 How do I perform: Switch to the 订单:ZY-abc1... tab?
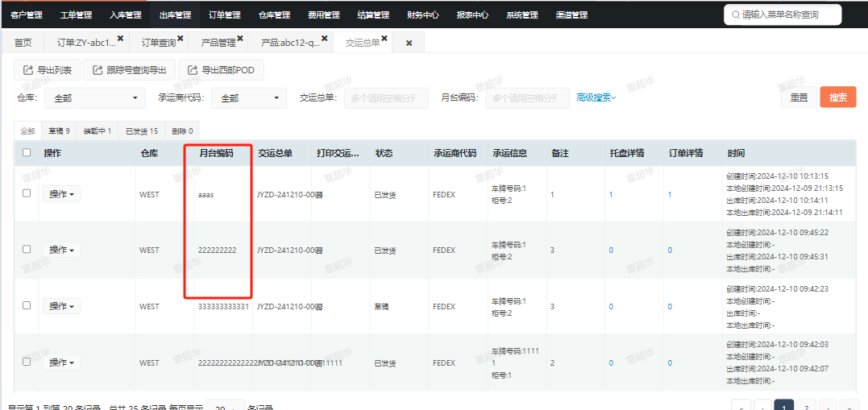pos(87,43)
